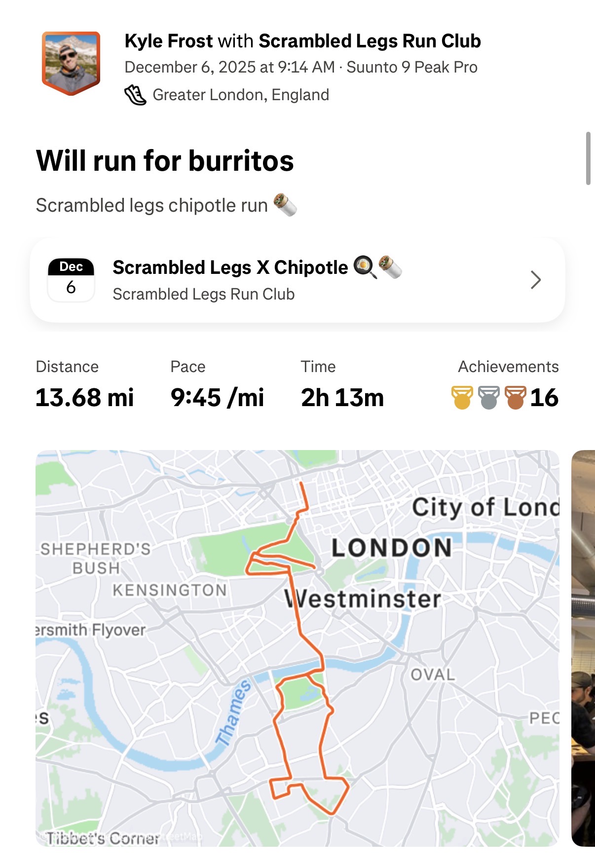
Task: Click the bronze medal achievement icon
Action: coord(515,398)
